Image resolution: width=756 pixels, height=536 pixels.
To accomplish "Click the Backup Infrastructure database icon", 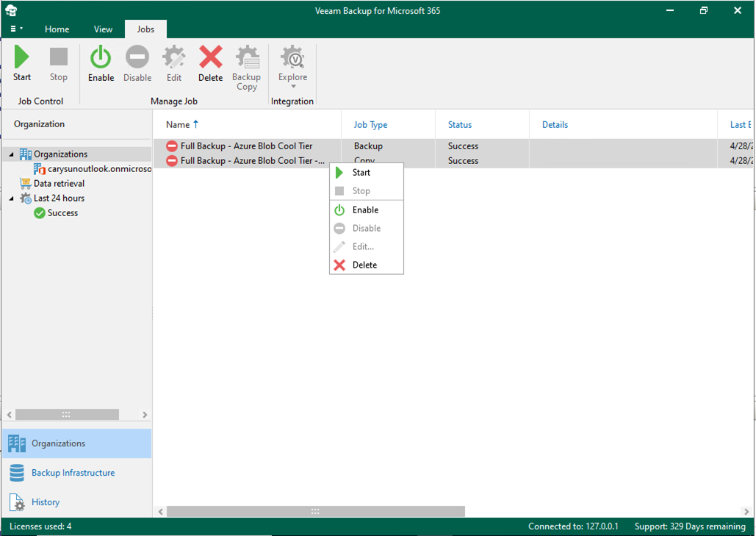I will 17,473.
